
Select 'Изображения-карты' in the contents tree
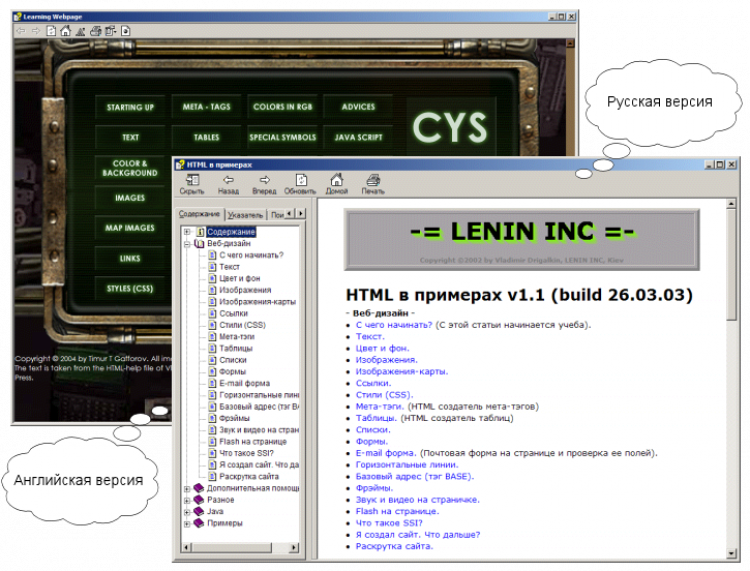[257, 302]
